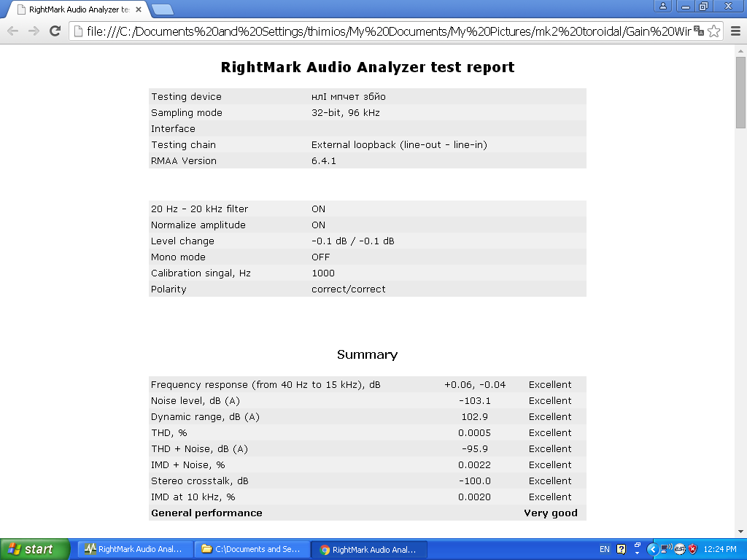
Task: Click the 'THD, %' value 0.0005
Action: (474, 433)
